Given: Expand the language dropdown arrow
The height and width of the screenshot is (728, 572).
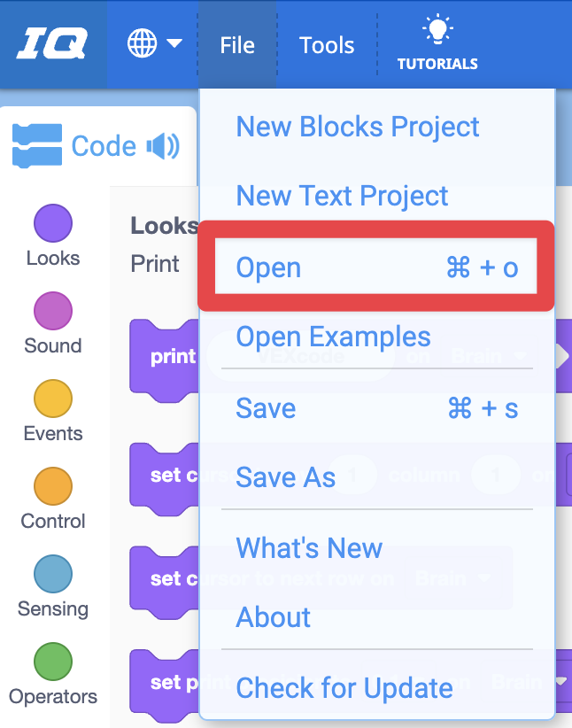Looking at the screenshot, I should click(x=174, y=42).
